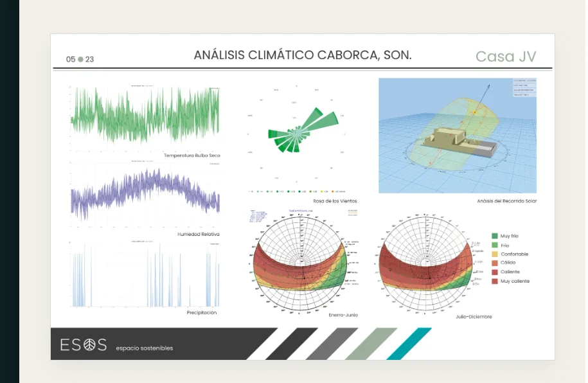Click the 'Enero-Junio' caption

pos(343,315)
